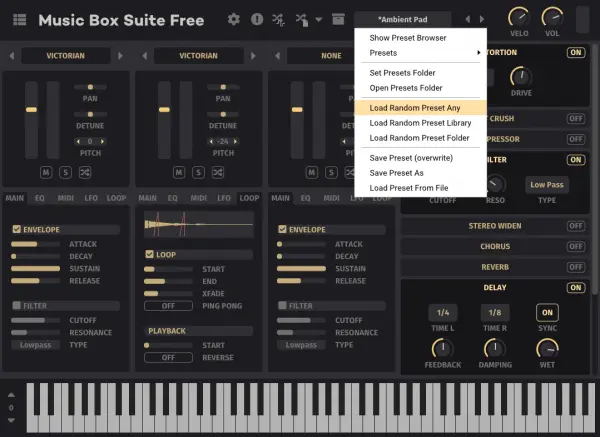600x437 pixels.
Task: Solo layer 2 with S button
Action: [198, 173]
